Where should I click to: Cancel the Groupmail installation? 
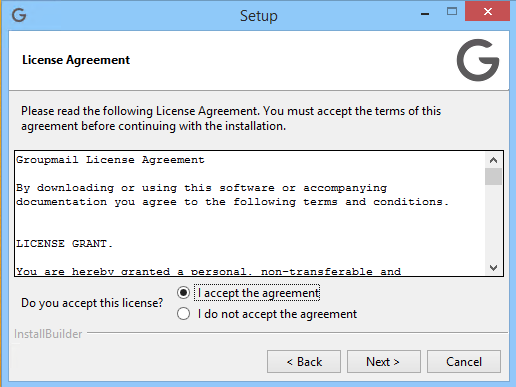(x=464, y=361)
